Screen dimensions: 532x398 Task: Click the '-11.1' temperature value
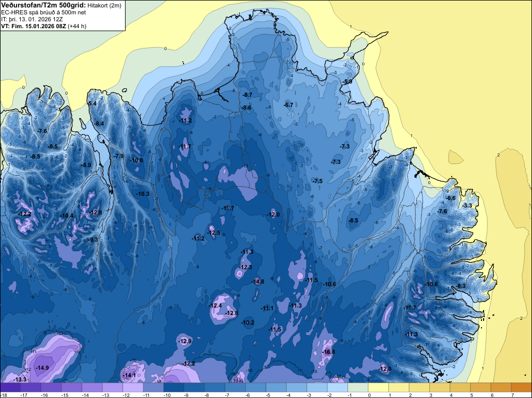[x=267, y=309]
